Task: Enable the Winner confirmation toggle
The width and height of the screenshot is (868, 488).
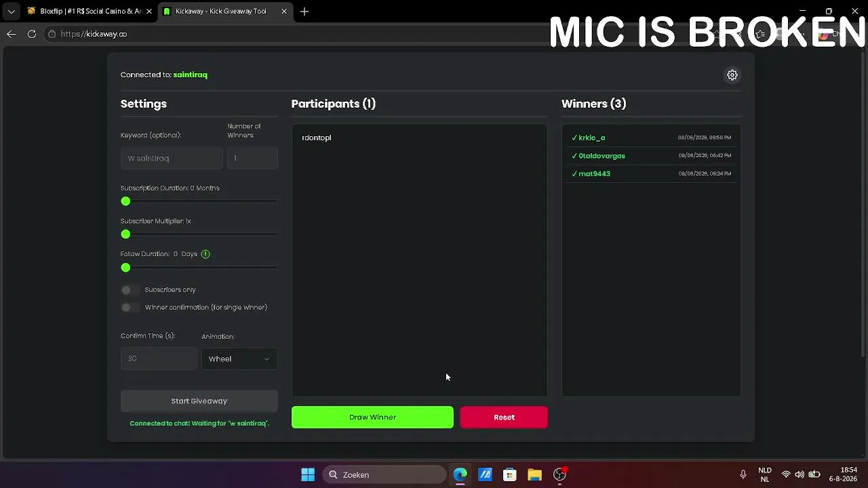Action: click(129, 308)
